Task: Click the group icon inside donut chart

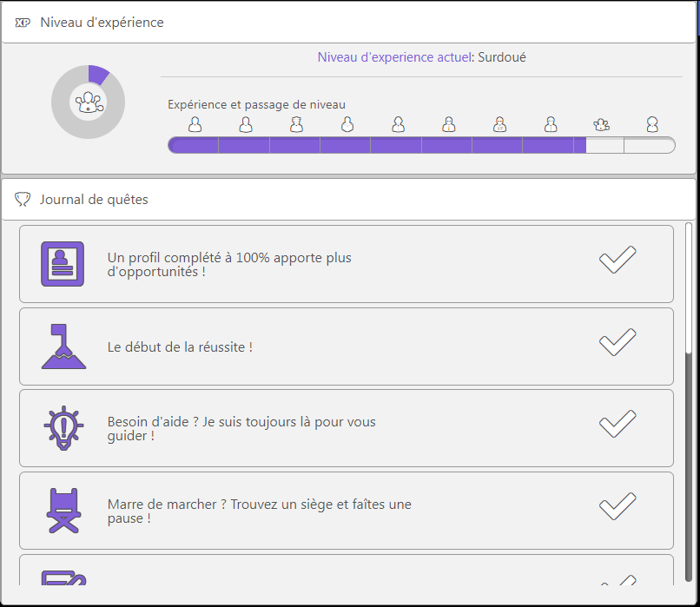Action: coord(89,102)
